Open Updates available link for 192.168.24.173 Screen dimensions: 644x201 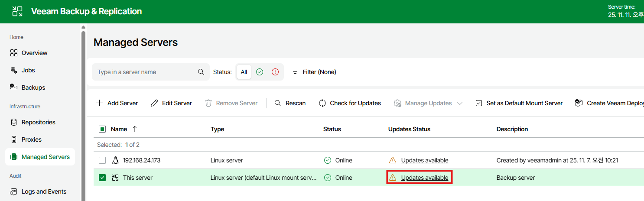coord(425,160)
